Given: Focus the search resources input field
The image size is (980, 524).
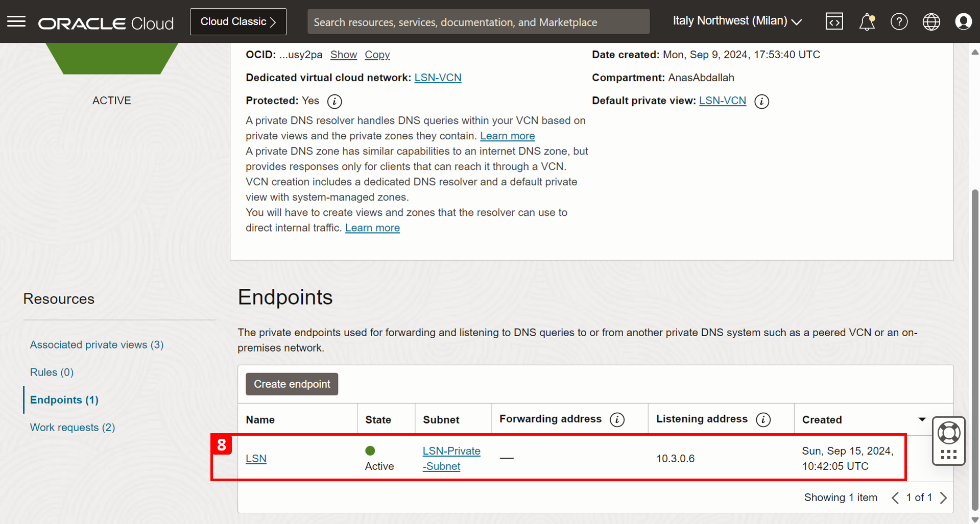Looking at the screenshot, I should click(x=478, y=22).
